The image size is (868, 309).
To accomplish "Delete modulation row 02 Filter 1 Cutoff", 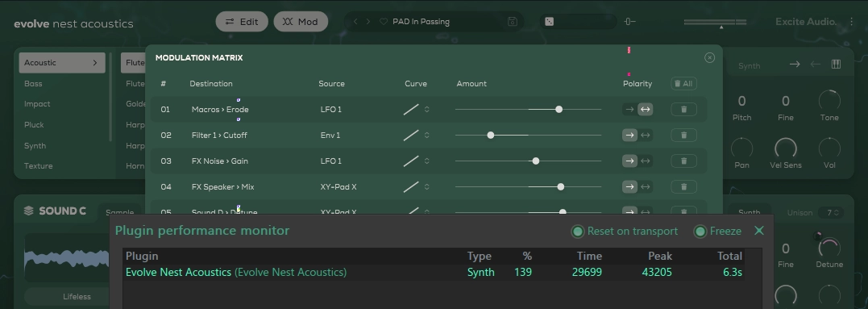I will [683, 135].
